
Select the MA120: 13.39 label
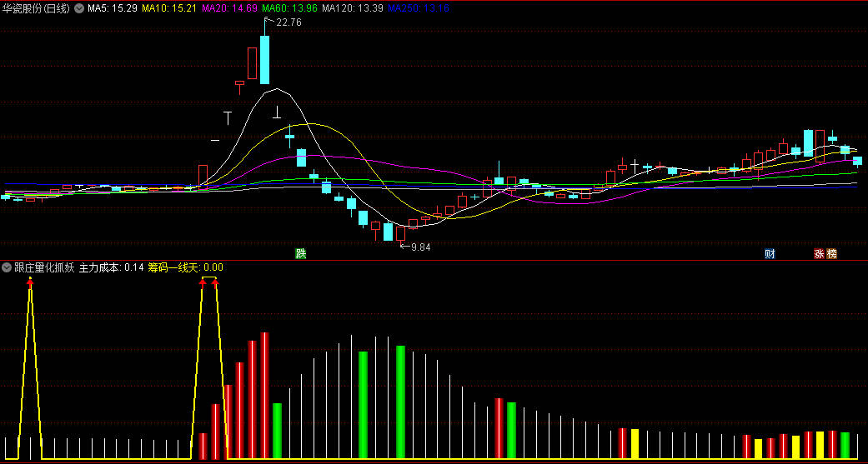[352, 8]
